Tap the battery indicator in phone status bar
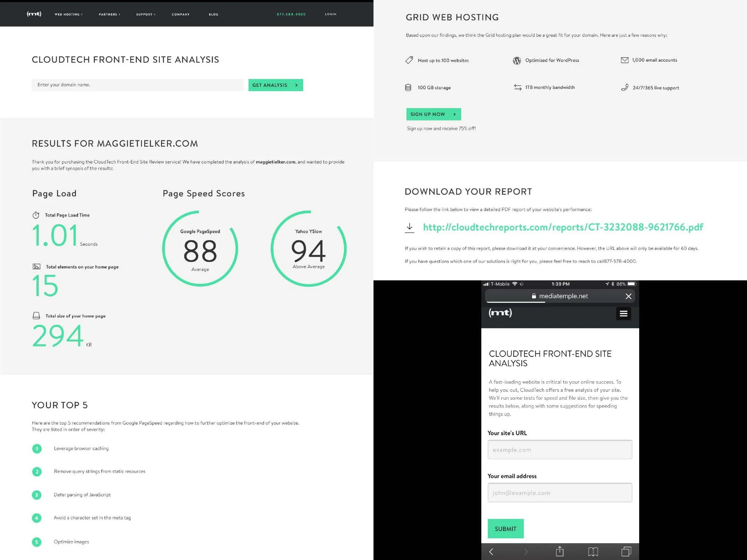This screenshot has width=747, height=560. (632, 284)
